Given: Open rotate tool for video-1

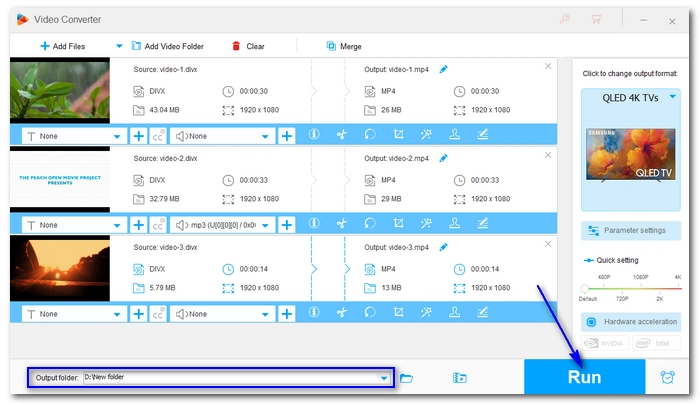Looking at the screenshot, I should pos(370,134).
